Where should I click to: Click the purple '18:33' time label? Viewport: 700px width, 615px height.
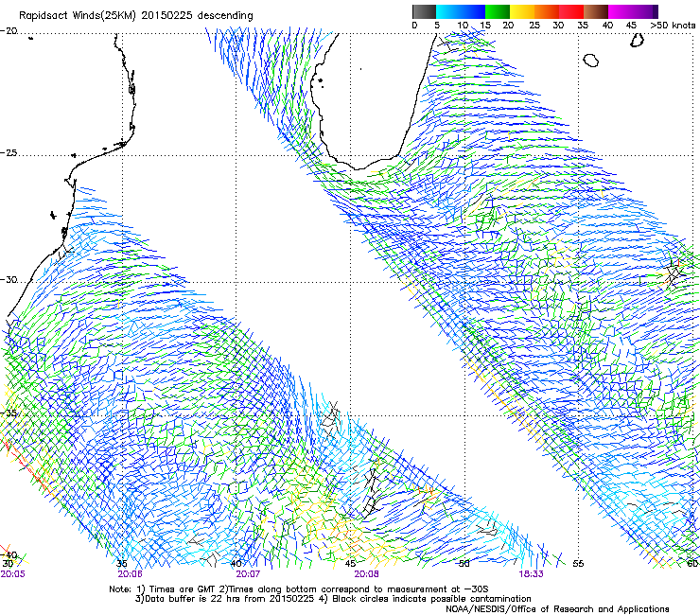tap(532, 574)
